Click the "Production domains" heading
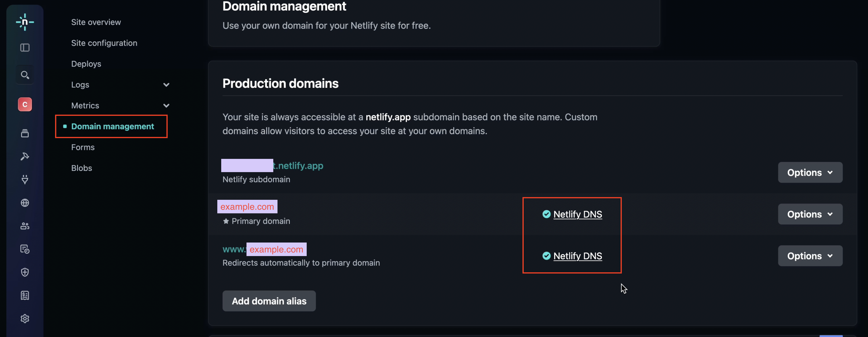The image size is (868, 337). tap(280, 83)
